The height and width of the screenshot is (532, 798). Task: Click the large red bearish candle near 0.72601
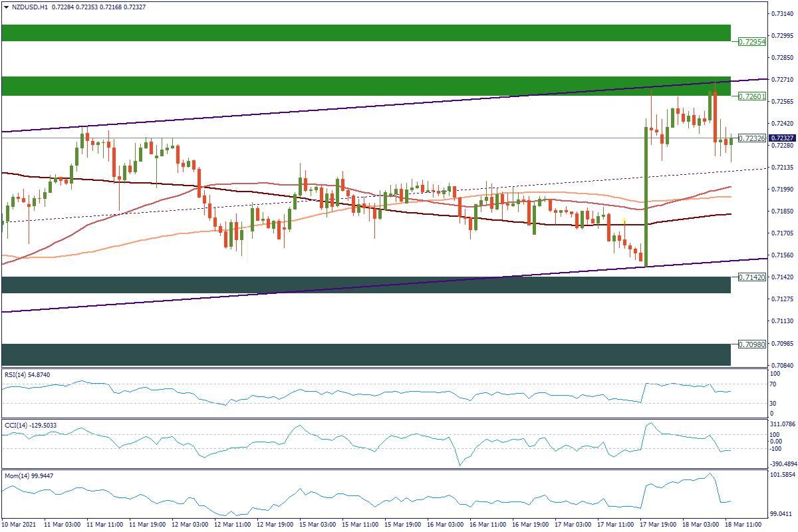(715, 116)
